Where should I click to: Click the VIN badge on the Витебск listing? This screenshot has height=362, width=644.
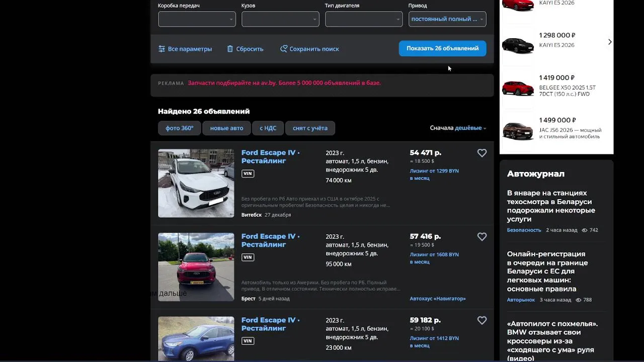(x=248, y=173)
